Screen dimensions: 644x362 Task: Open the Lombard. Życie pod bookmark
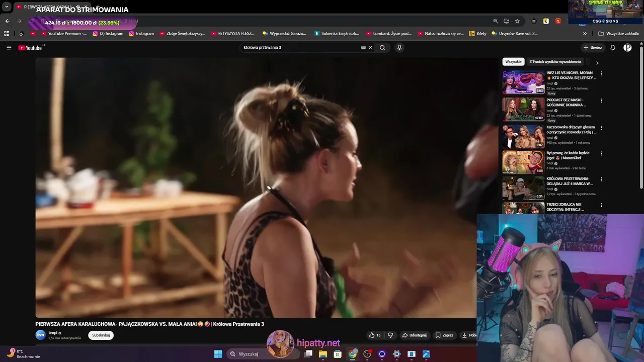point(389,34)
